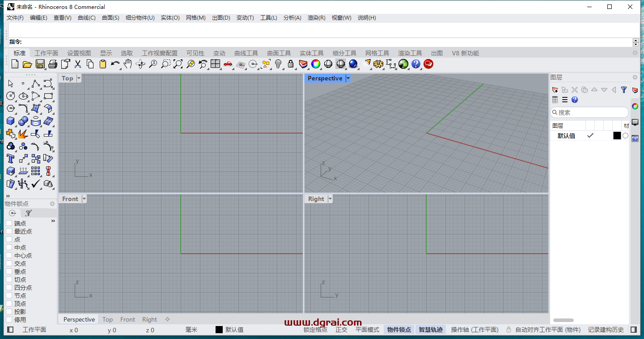Image resolution: width=644 pixels, height=339 pixels.
Task: Enable the 中点 object snap checkbox
Action: tap(9, 247)
